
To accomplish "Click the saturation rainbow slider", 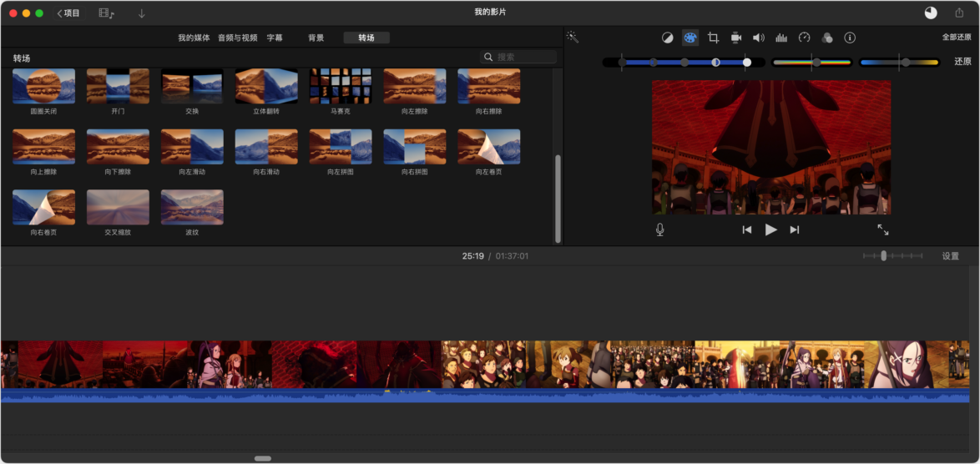I will coord(812,63).
